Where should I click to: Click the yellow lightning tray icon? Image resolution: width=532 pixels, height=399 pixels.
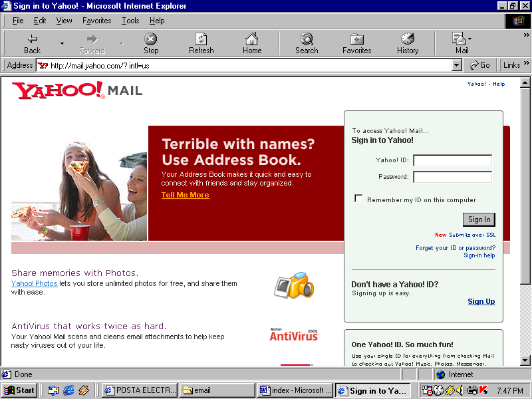450,390
